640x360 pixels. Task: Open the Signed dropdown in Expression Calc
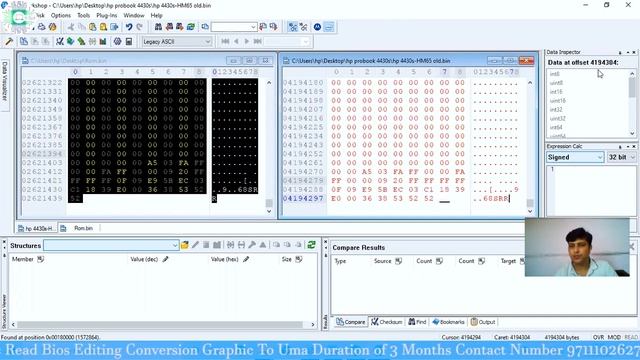click(x=575, y=157)
